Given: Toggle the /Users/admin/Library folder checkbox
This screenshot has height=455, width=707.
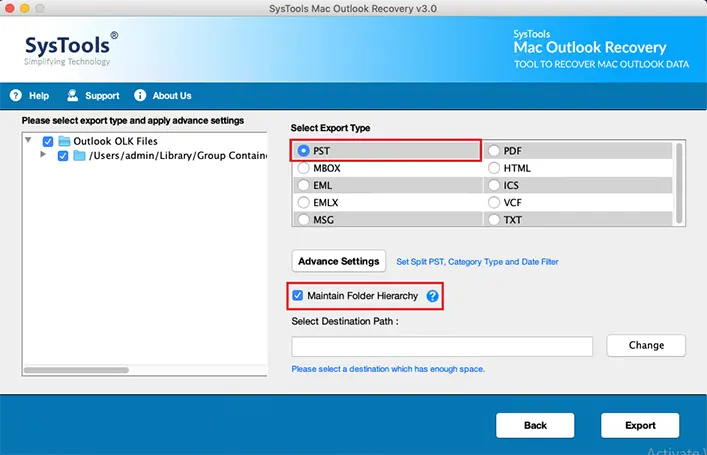Looking at the screenshot, I should pyautogui.click(x=63, y=156).
